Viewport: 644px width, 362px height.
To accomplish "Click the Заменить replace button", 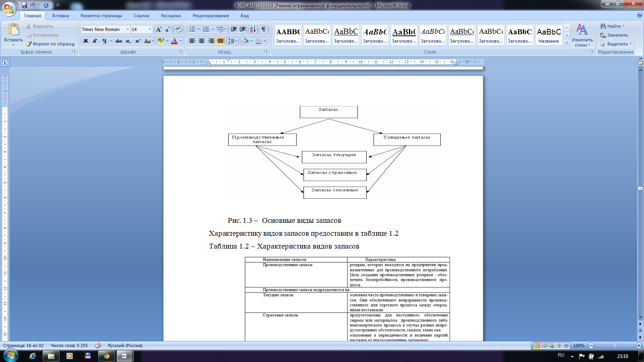I will tap(614, 35).
